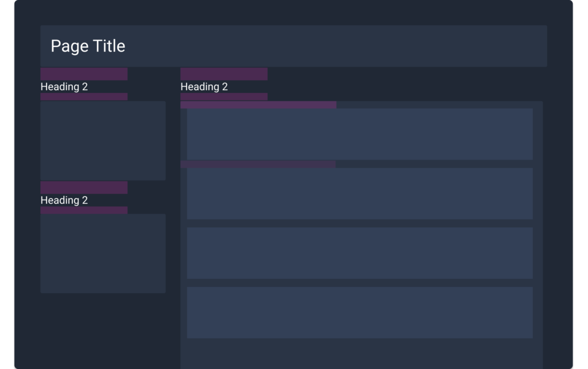The height and width of the screenshot is (369, 588).
Task: Click purple spacer above lower-left Heading 2
Action: click(x=84, y=188)
